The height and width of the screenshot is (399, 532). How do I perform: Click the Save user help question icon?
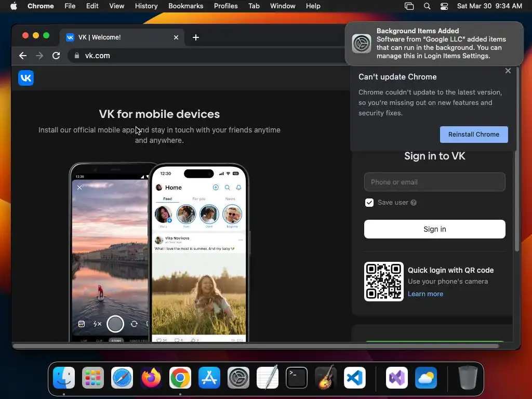tap(414, 203)
